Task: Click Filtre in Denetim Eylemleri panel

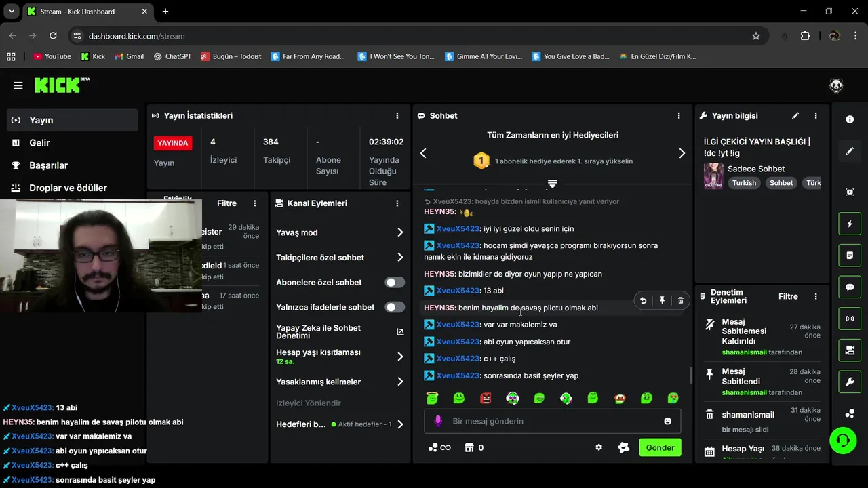Action: coord(788,296)
